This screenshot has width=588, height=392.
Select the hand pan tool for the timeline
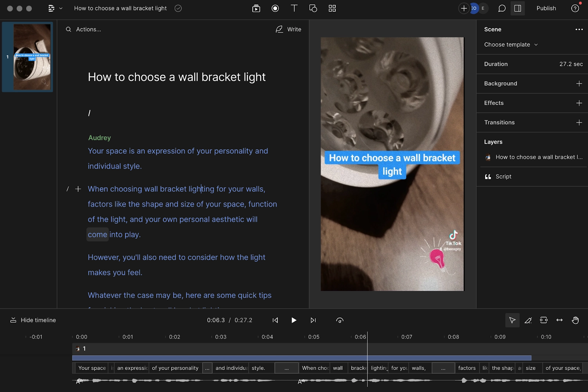tap(576, 320)
